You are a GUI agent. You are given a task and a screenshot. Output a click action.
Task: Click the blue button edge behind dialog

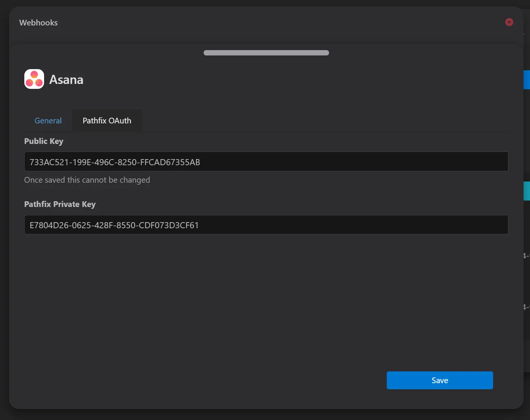pos(527,80)
